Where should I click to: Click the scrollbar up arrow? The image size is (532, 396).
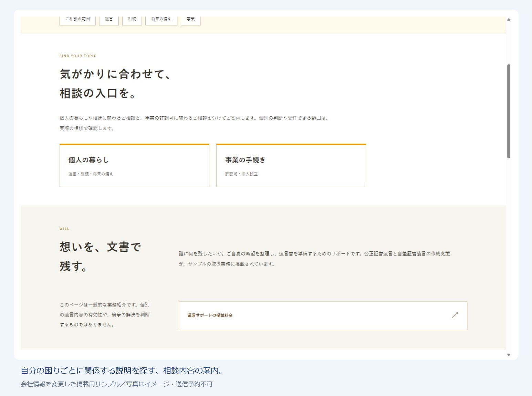tap(509, 20)
